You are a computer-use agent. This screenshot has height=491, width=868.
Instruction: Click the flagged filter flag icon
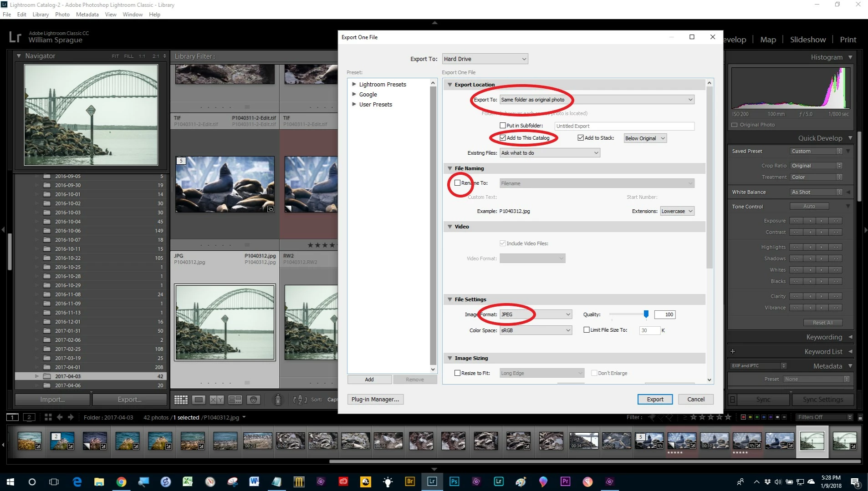pos(652,417)
